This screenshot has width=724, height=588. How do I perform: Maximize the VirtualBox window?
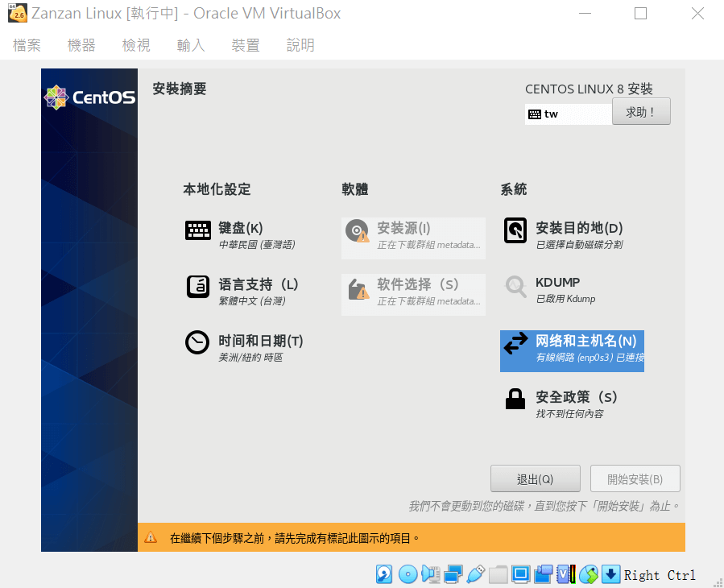click(640, 14)
